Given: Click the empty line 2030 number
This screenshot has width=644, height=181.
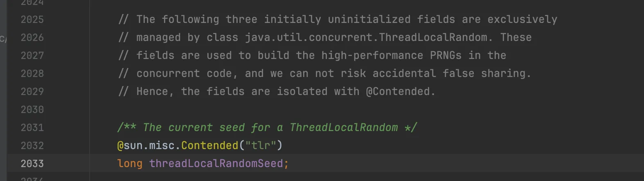Looking at the screenshot, I should click(x=32, y=110).
